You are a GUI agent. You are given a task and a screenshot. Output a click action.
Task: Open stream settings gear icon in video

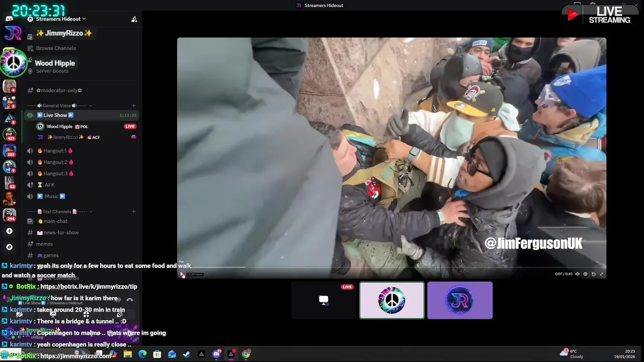(x=585, y=274)
